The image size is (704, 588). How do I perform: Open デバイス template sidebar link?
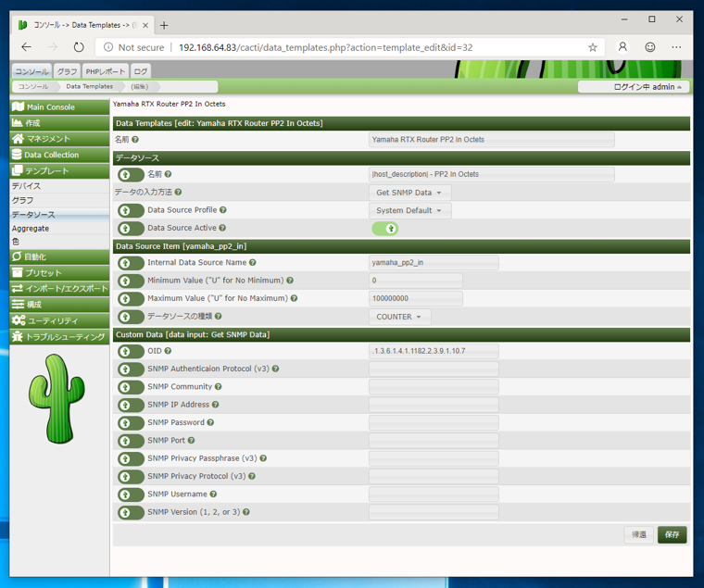59,186
